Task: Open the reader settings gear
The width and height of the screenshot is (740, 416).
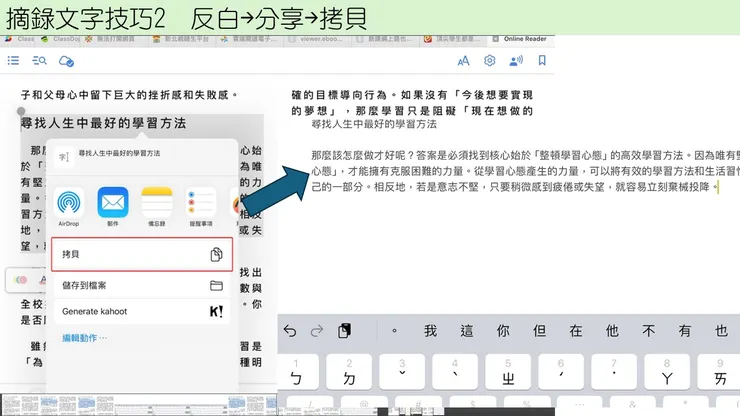Action: click(490, 60)
